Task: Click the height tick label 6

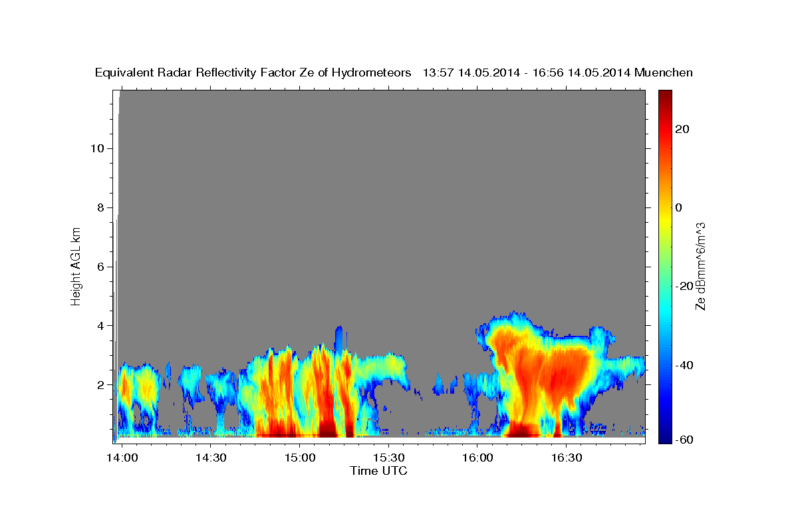Action: click(101, 267)
